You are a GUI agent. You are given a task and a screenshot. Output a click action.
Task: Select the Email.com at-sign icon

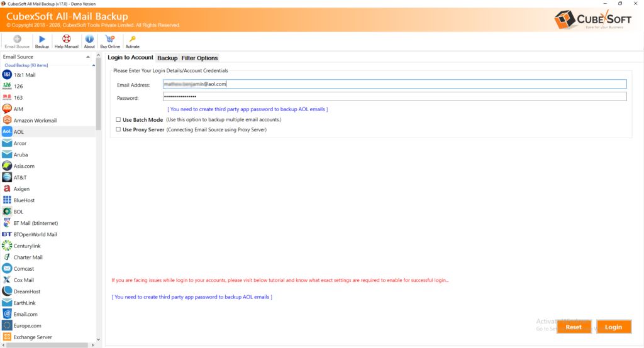tap(7, 314)
